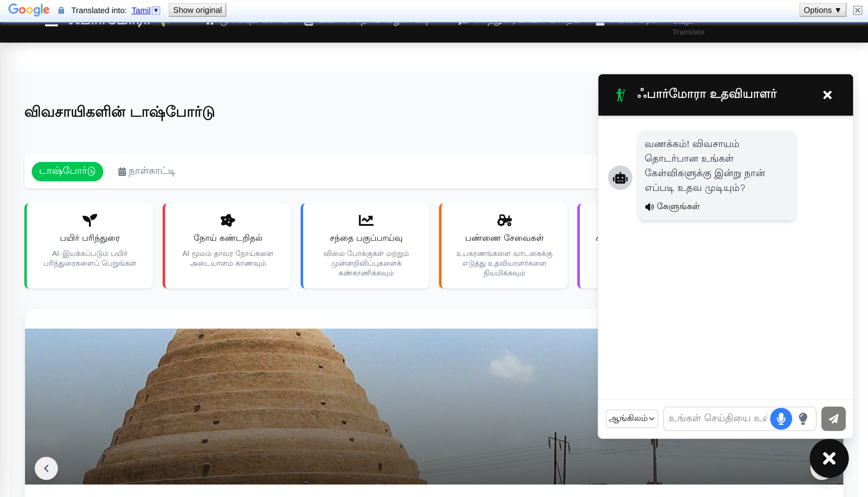
Task: Click the seedling crop recommendation icon
Action: coord(90,220)
